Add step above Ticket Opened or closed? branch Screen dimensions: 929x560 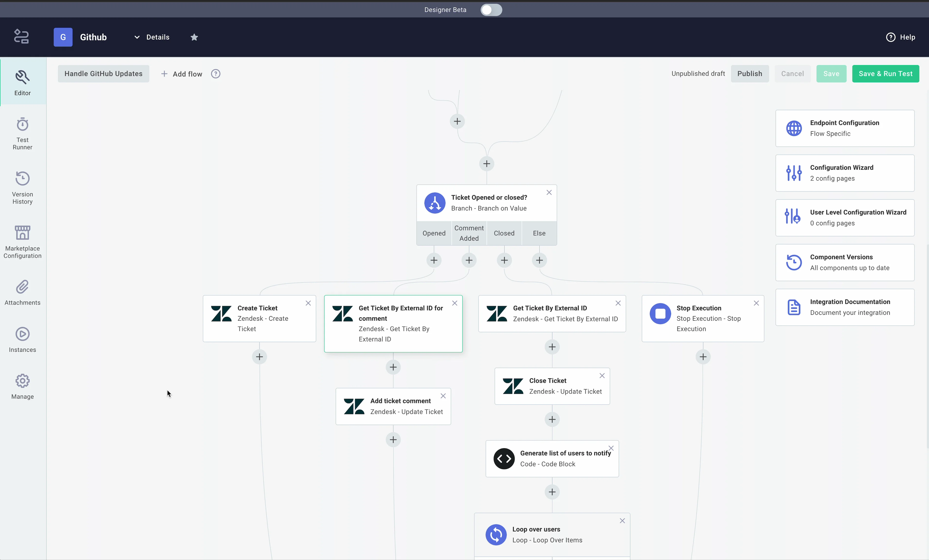tap(487, 164)
